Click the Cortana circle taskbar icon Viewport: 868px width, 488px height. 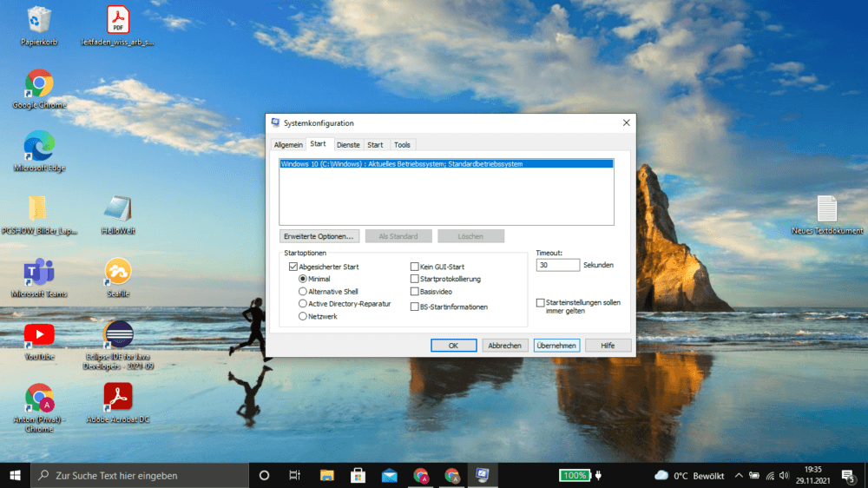[x=264, y=475]
